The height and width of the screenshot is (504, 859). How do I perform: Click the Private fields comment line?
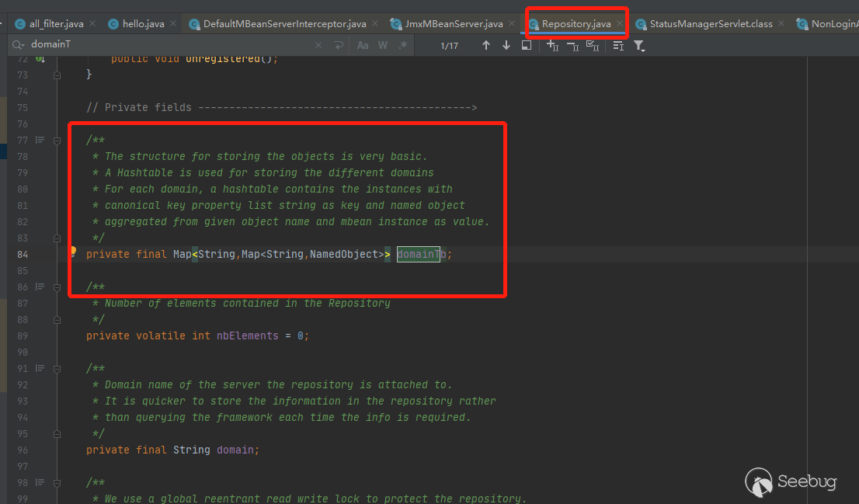[282, 107]
